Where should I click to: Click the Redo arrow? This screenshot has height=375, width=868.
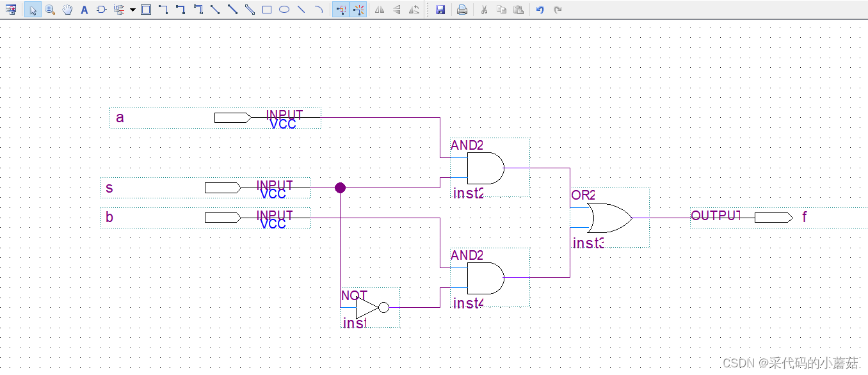(x=558, y=10)
